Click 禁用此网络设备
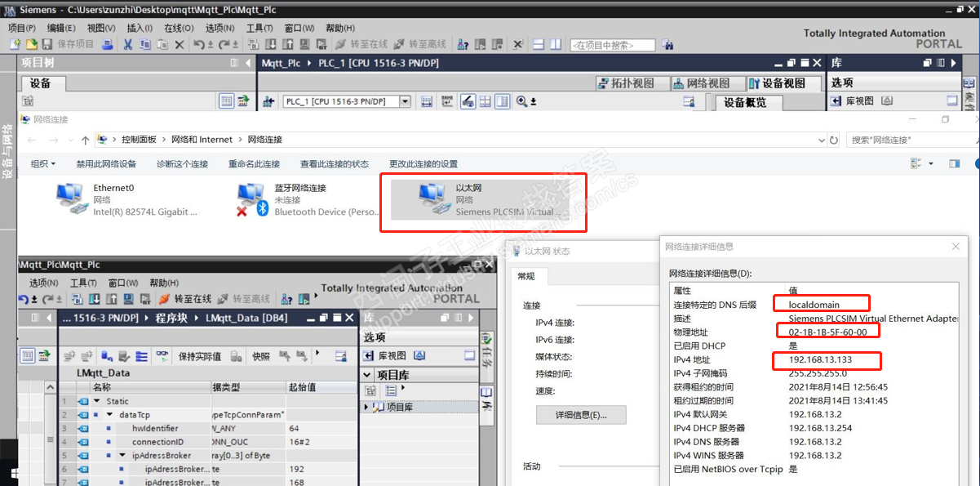The image size is (980, 486). (x=106, y=163)
